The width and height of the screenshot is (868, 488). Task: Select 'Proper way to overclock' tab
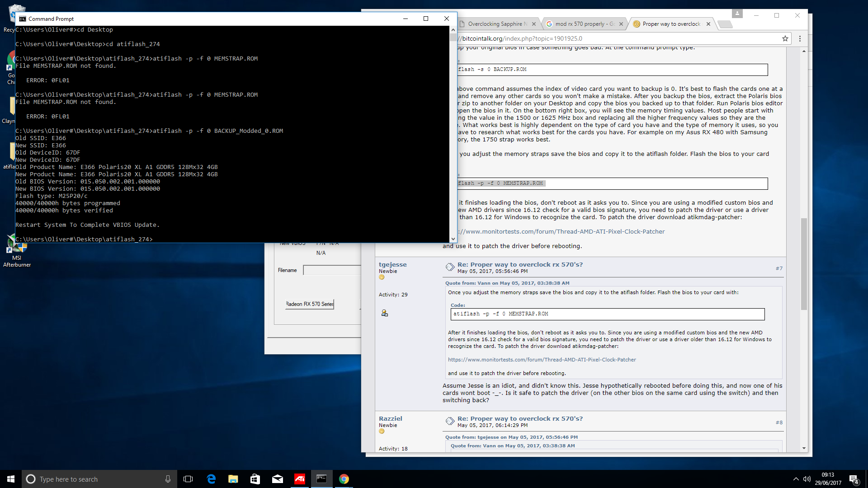click(x=671, y=24)
